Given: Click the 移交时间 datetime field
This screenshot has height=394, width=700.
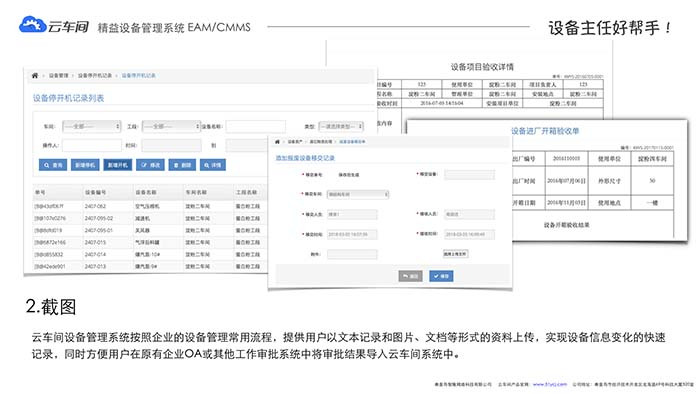Looking at the screenshot, I should 352,234.
